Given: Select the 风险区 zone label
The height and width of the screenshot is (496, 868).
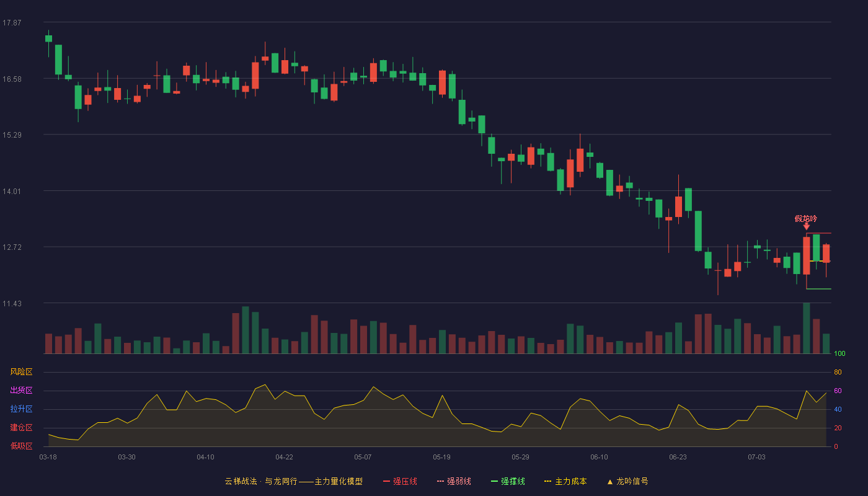Looking at the screenshot, I should coord(21,372).
